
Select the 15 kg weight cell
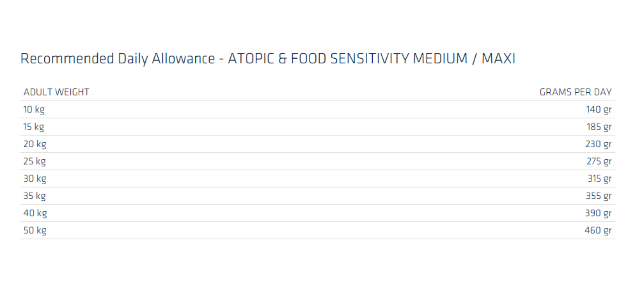pyautogui.click(x=34, y=127)
